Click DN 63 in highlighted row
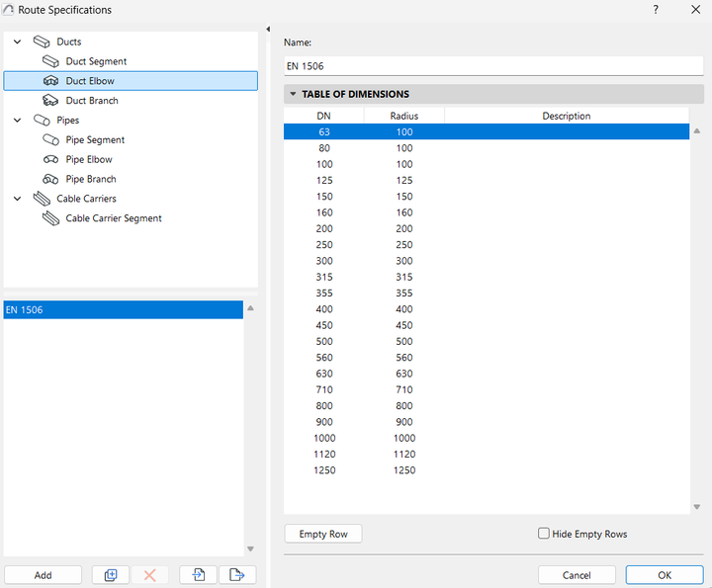Image resolution: width=712 pixels, height=588 pixels. [x=324, y=132]
